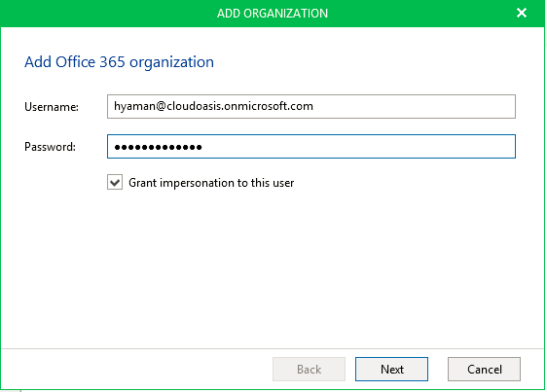Click the checkmark icon in the impersonation box
Viewport: 547px width, 392px height.
[x=115, y=183]
